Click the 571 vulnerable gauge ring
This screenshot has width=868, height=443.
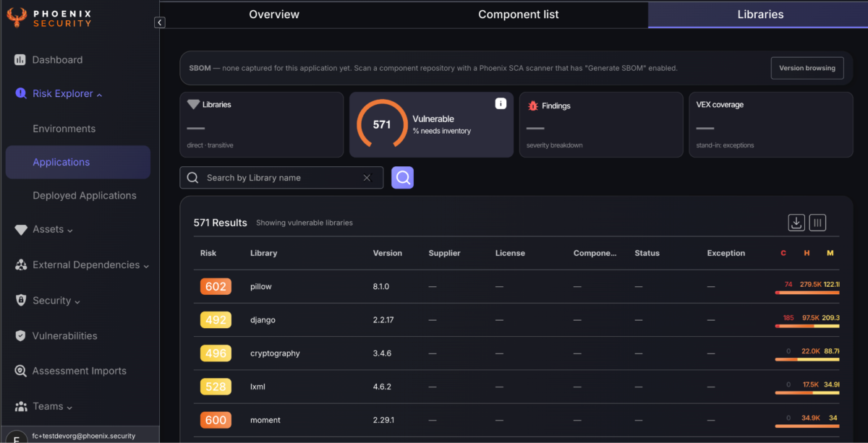(382, 124)
